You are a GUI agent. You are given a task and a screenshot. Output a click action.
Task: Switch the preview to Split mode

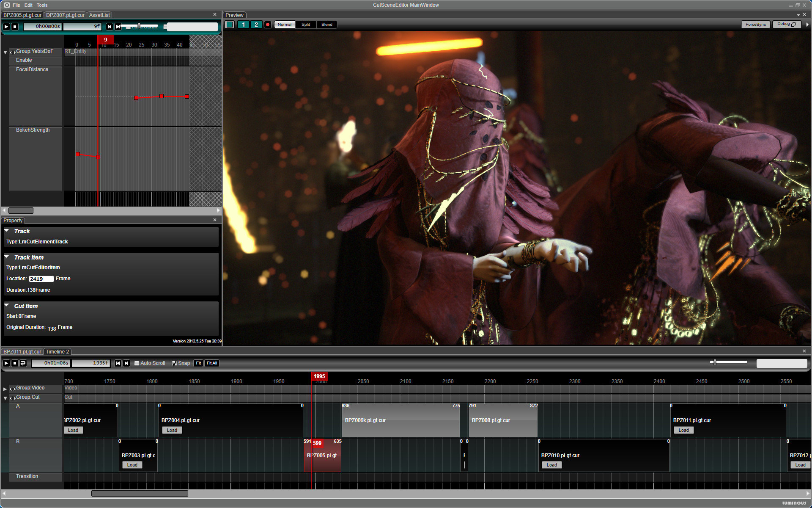click(x=305, y=25)
